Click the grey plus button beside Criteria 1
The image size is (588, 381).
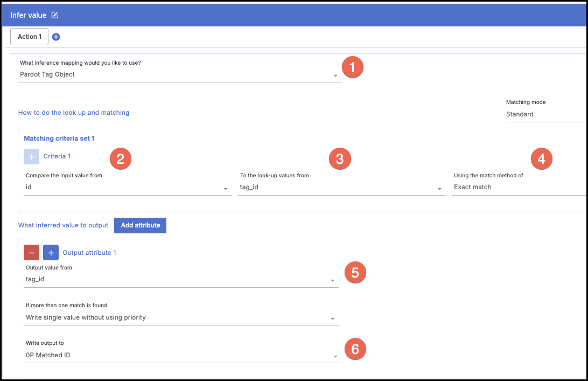31,156
